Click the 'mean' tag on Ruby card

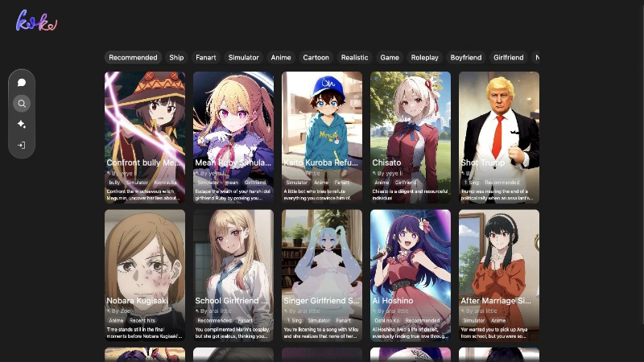(232, 183)
